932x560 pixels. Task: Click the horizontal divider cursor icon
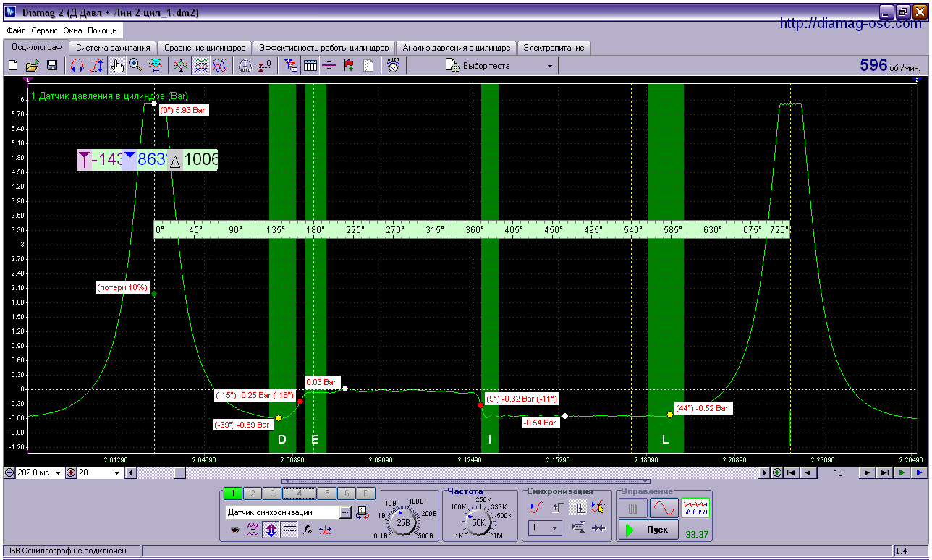[x=329, y=66]
